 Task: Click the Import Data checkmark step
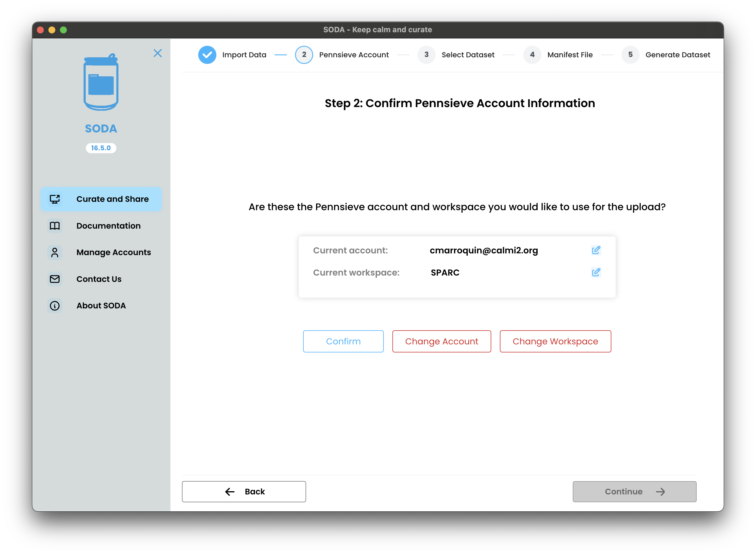coord(207,55)
